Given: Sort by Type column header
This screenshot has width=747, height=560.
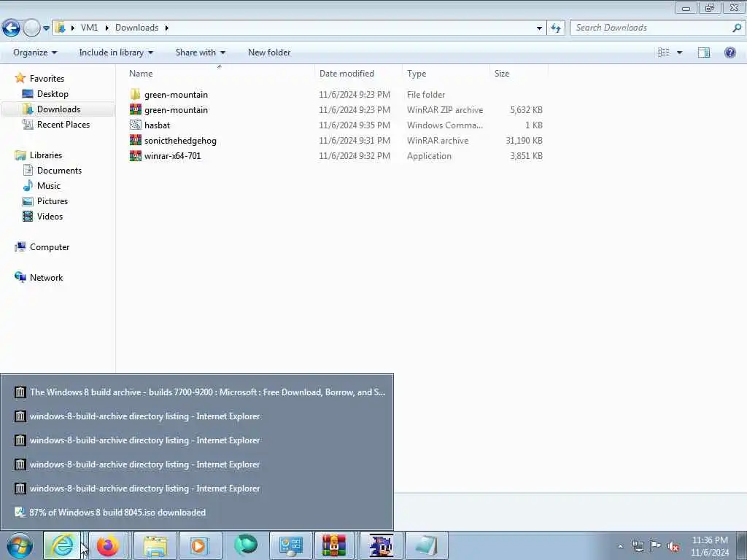Looking at the screenshot, I should click(417, 74).
